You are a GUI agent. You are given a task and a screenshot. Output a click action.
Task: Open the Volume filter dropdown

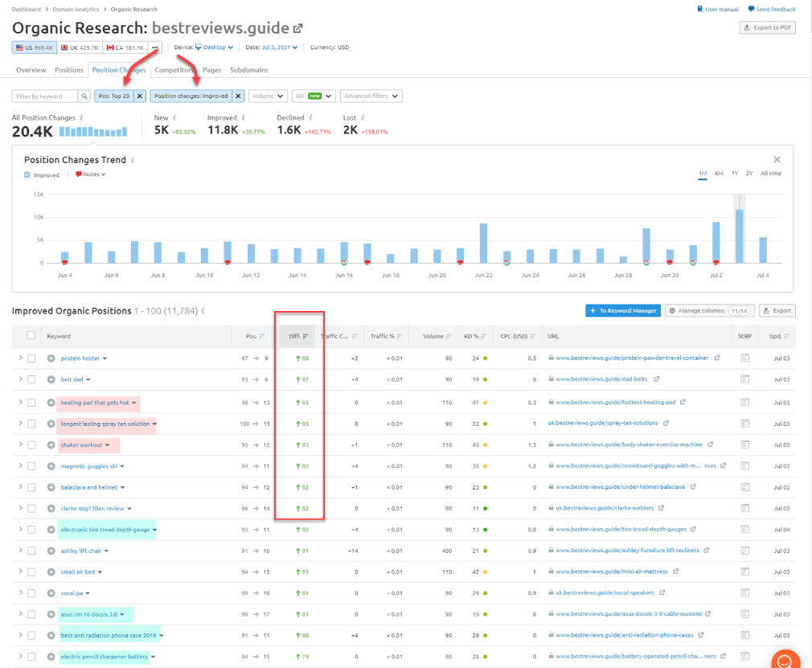pos(268,96)
